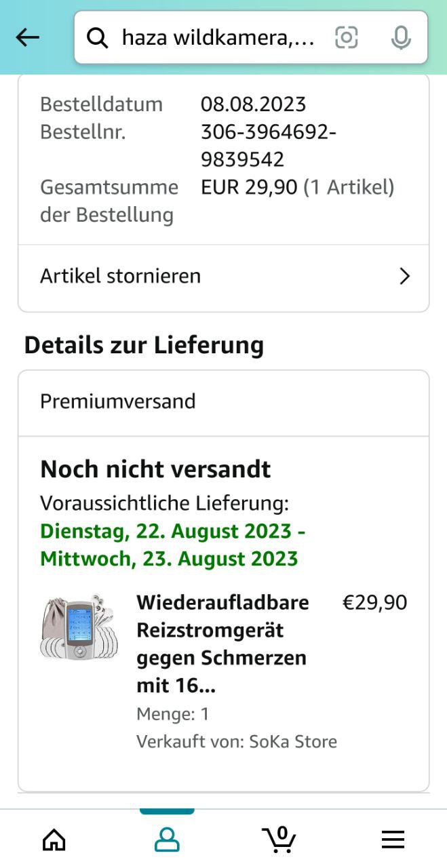Open the Wiederaufladbare Reizstromgerät product title
The height and width of the screenshot is (868, 447).
tap(222, 644)
